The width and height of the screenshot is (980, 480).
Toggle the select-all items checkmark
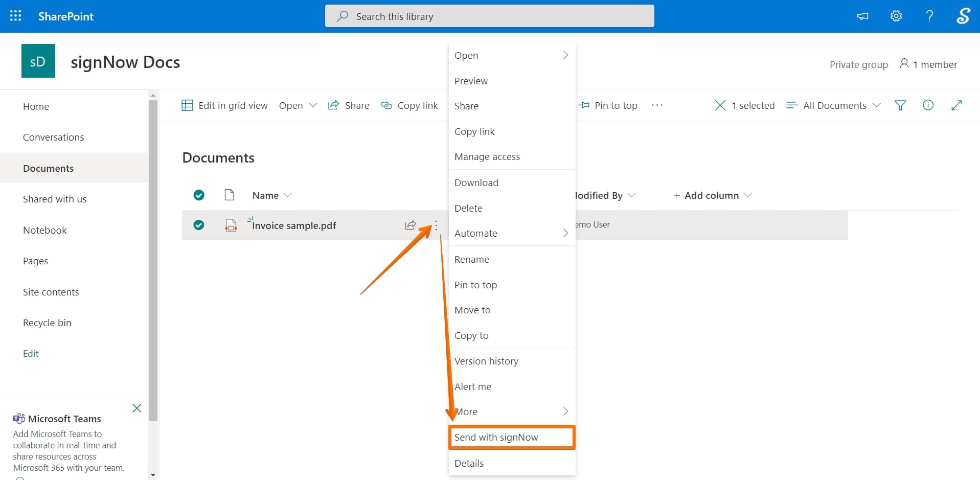(x=199, y=195)
